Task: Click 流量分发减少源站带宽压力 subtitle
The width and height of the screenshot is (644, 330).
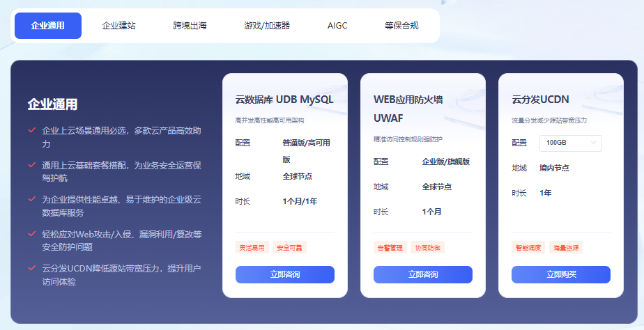Action: coord(549,120)
